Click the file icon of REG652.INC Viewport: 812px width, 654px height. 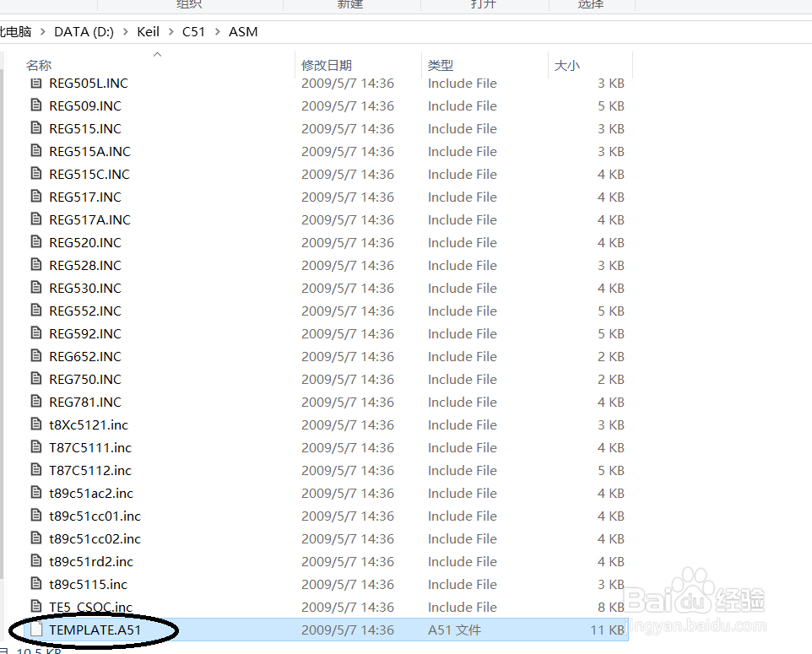(x=36, y=356)
